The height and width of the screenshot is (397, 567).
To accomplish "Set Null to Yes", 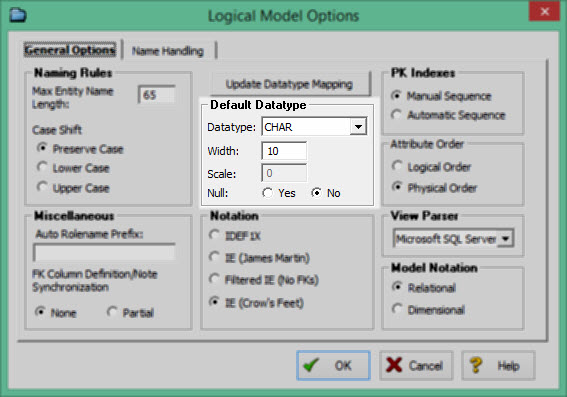I will tap(268, 193).
